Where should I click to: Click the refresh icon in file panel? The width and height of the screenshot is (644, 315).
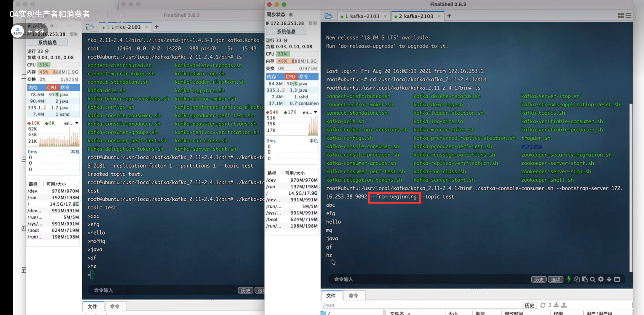point(543,305)
